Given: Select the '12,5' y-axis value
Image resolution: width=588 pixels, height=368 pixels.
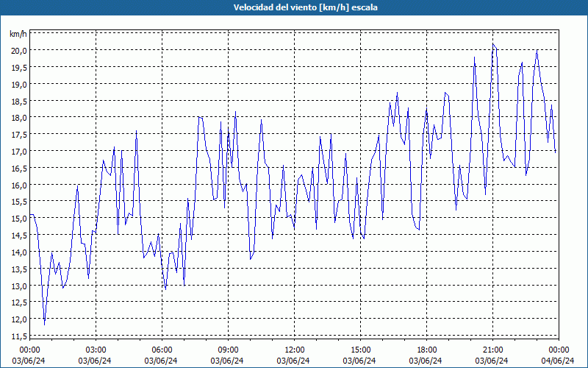Looking at the screenshot, I should click(x=19, y=302).
